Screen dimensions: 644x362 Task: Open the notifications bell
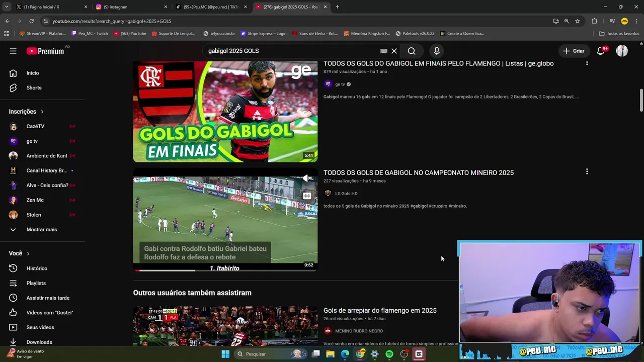601,51
